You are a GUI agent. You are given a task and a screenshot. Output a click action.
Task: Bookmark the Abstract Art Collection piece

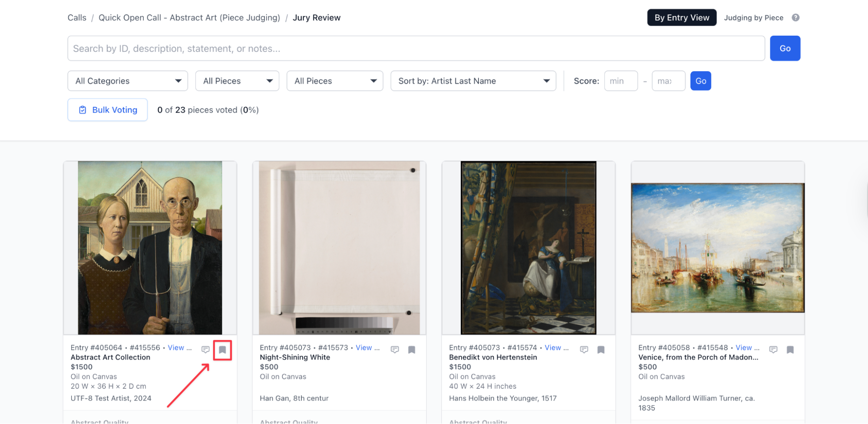222,350
